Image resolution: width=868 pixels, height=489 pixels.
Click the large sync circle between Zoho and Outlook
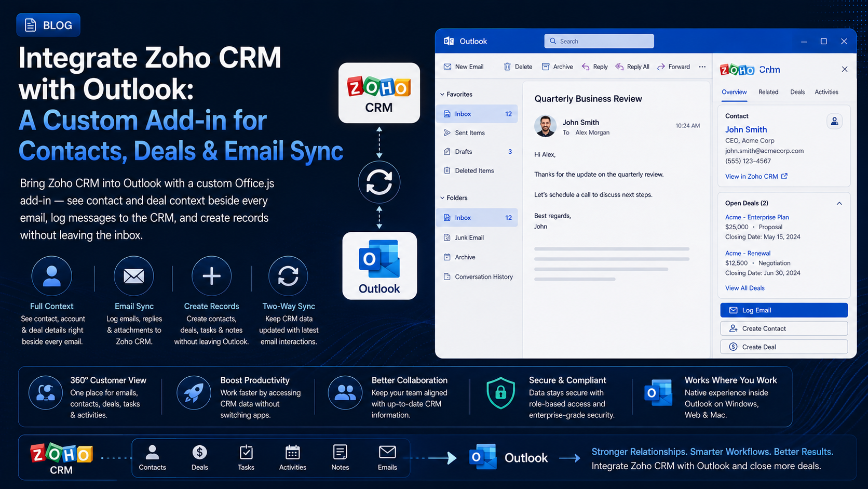379,182
